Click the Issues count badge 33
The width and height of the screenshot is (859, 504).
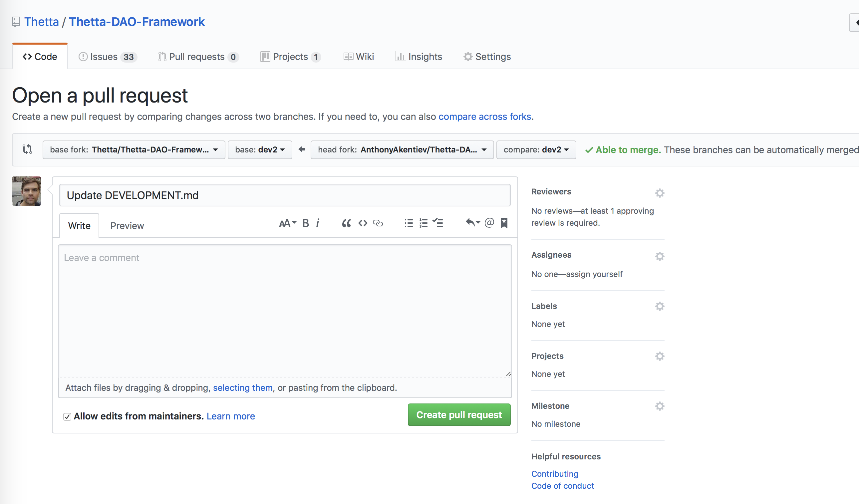click(129, 57)
